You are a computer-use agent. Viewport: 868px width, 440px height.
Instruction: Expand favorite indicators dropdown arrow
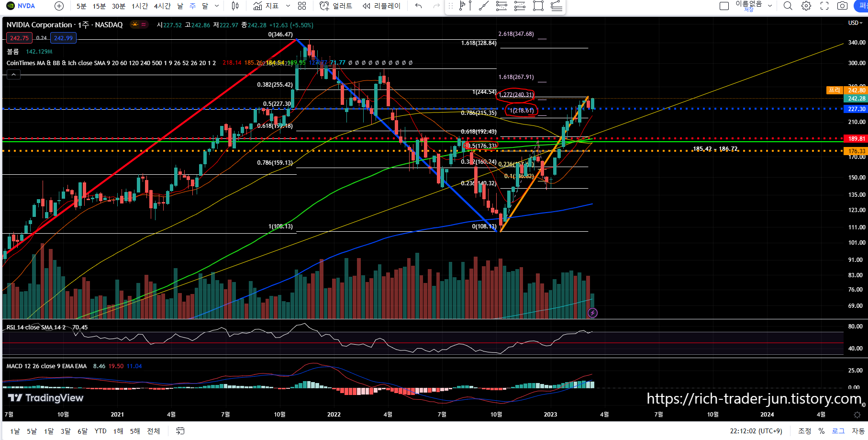[x=288, y=6]
